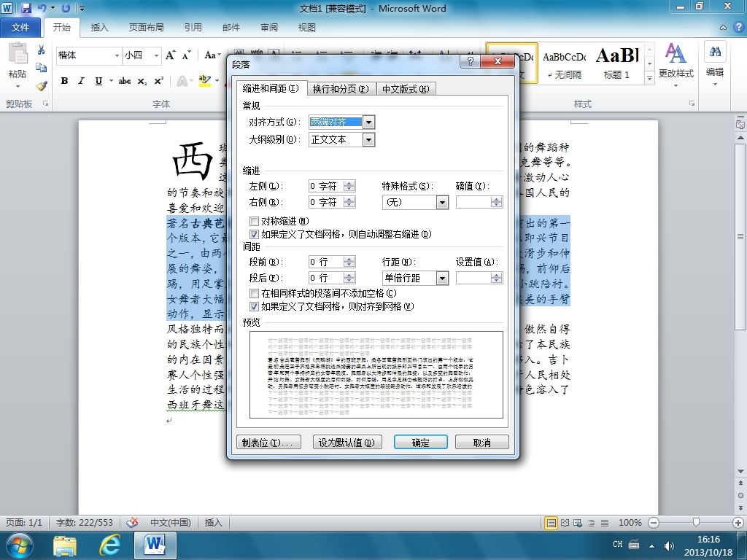The width and height of the screenshot is (747, 560).
Task: Click the shrink font A icon
Action: (x=186, y=55)
